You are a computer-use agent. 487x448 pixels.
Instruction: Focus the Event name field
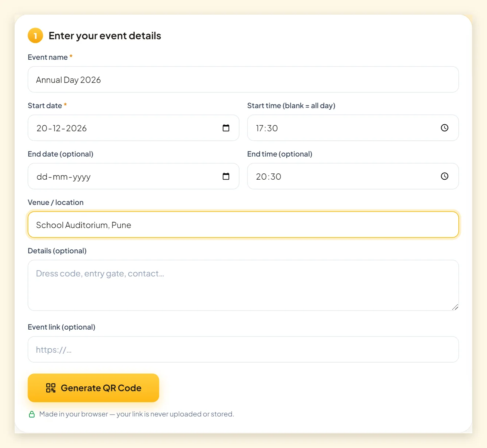pos(243,80)
